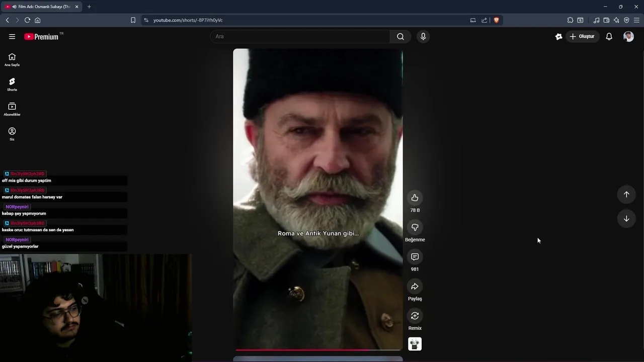Go to the next short (down arrow)
Image resolution: width=644 pixels, height=362 pixels.
pyautogui.click(x=626, y=219)
